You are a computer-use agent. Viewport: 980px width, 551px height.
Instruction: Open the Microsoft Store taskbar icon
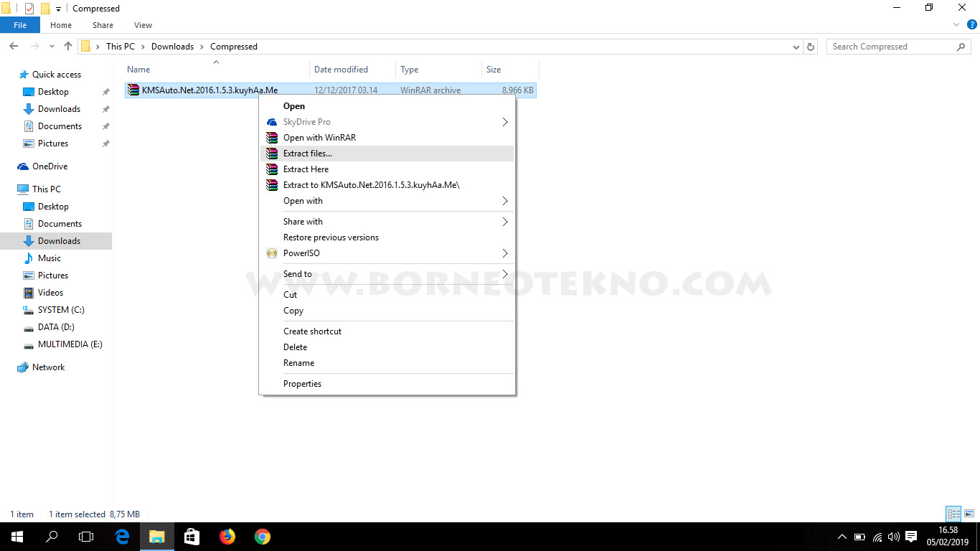[x=192, y=536]
